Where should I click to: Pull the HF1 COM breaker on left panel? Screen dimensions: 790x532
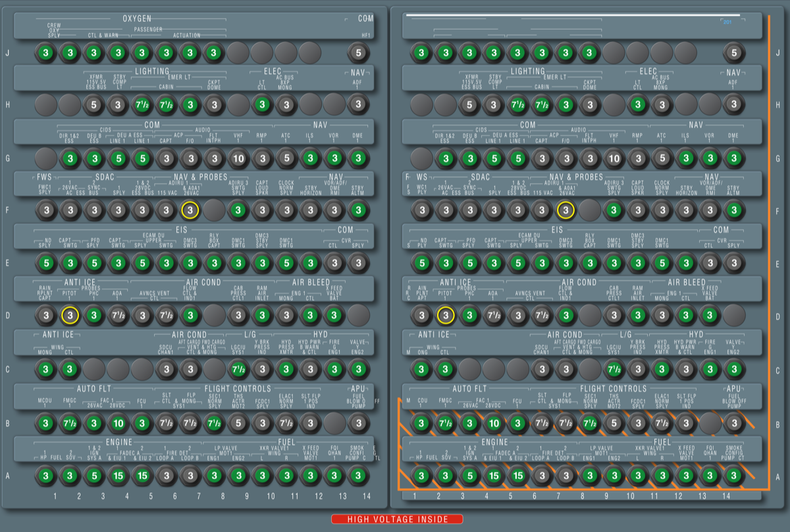358,53
